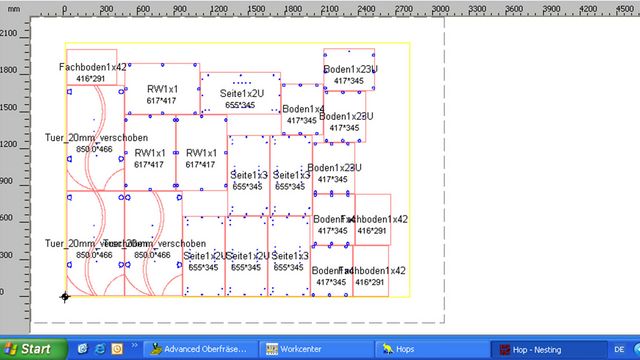640x360 pixels.
Task: Select the bottom right Fachboden1x42 416*291 part
Action: pyautogui.click(x=371, y=271)
